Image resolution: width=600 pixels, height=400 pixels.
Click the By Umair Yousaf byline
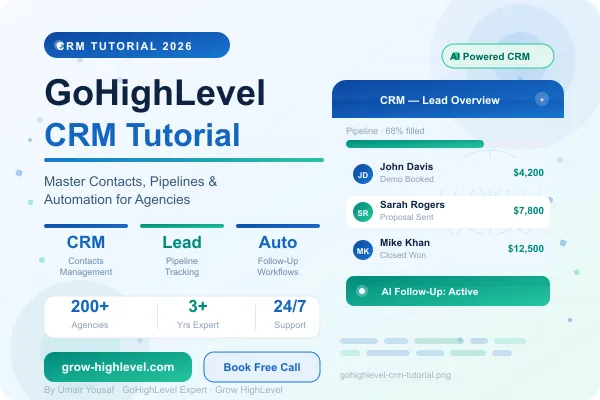163,390
